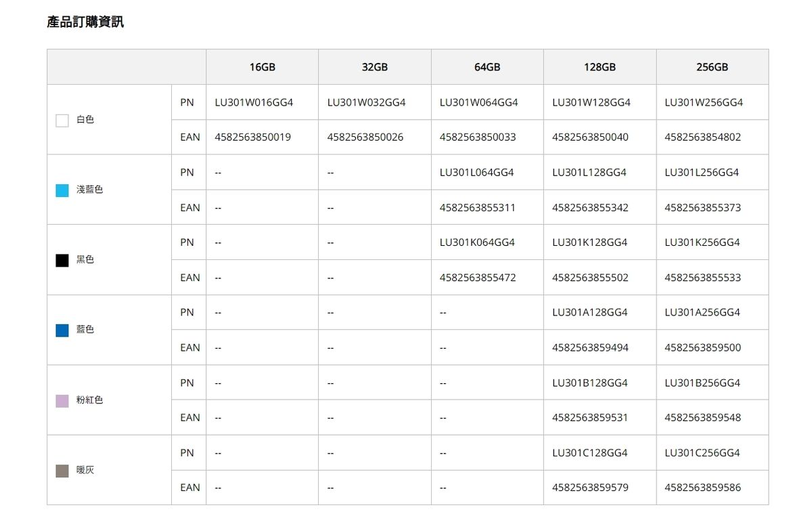Click part number LU301B256GG4
Viewport: 812px width, 518px height.
(x=702, y=383)
